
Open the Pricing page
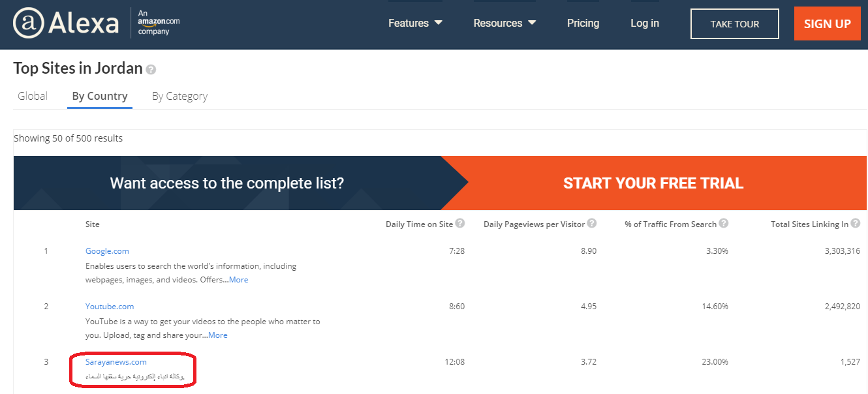tap(583, 23)
